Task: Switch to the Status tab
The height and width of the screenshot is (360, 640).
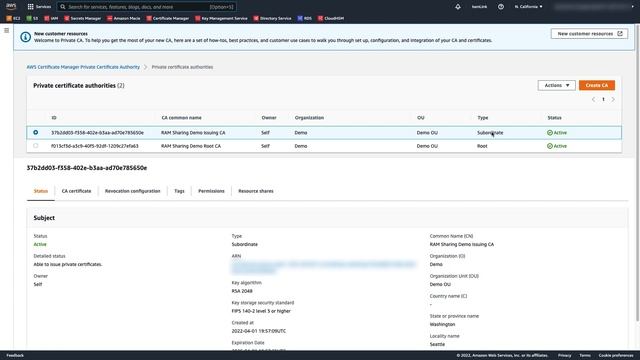Action: [x=41, y=191]
